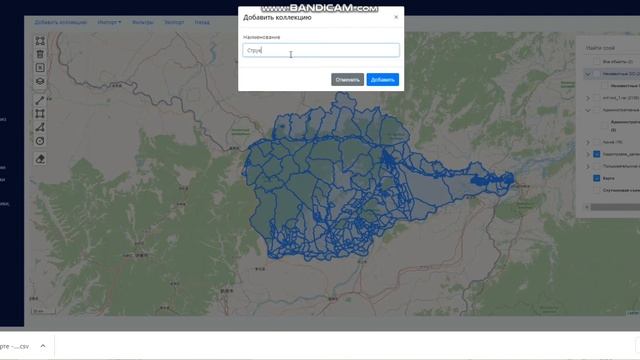Select the rectangle polygon drawing tool

40,114
